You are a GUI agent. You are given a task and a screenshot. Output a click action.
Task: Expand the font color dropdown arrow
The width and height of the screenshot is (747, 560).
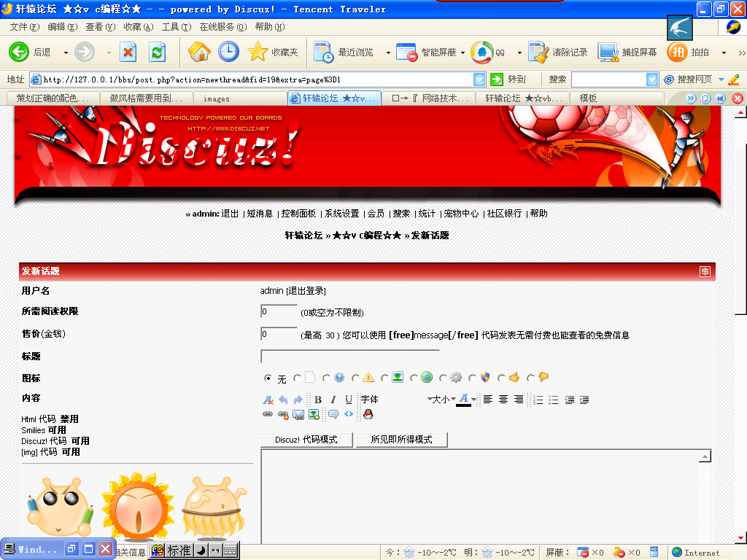click(x=474, y=400)
